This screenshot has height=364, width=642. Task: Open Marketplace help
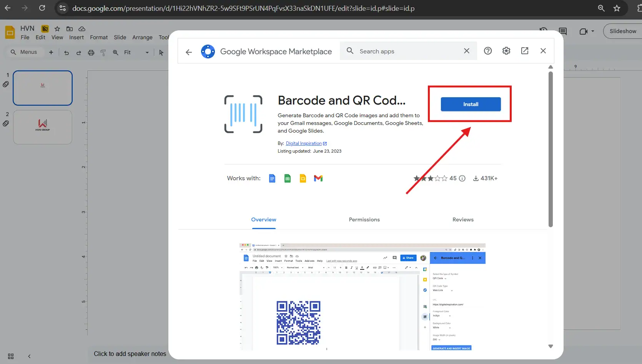[x=488, y=51]
